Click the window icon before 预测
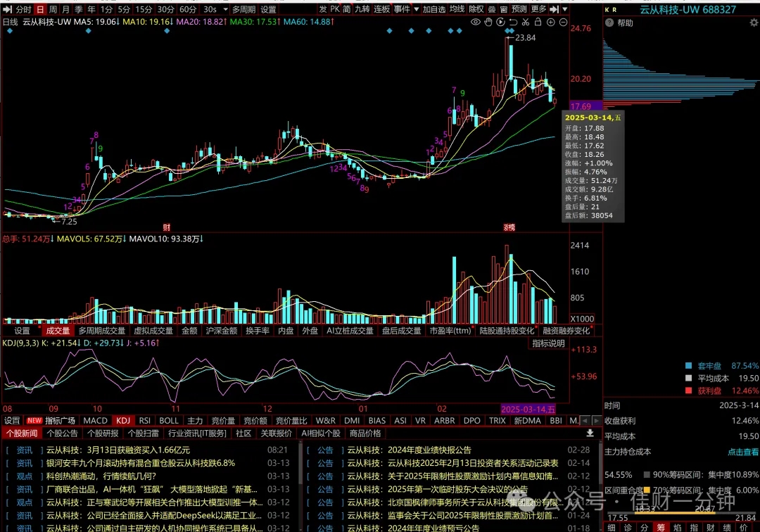The width and height of the screenshot is (760, 532). [504, 9]
